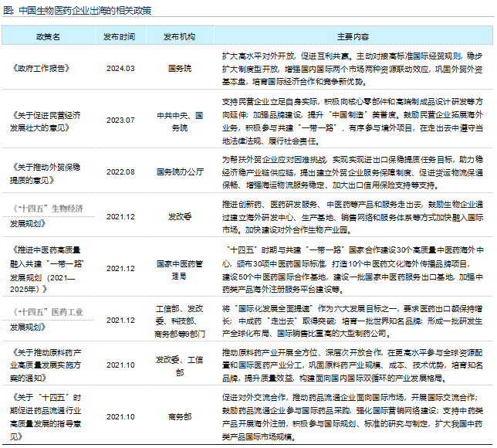Click the 发布机构 column header
497x448 pixels.
coord(179,36)
